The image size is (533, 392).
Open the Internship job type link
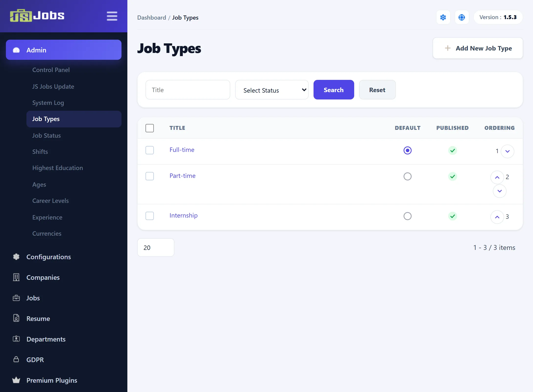pyautogui.click(x=183, y=215)
